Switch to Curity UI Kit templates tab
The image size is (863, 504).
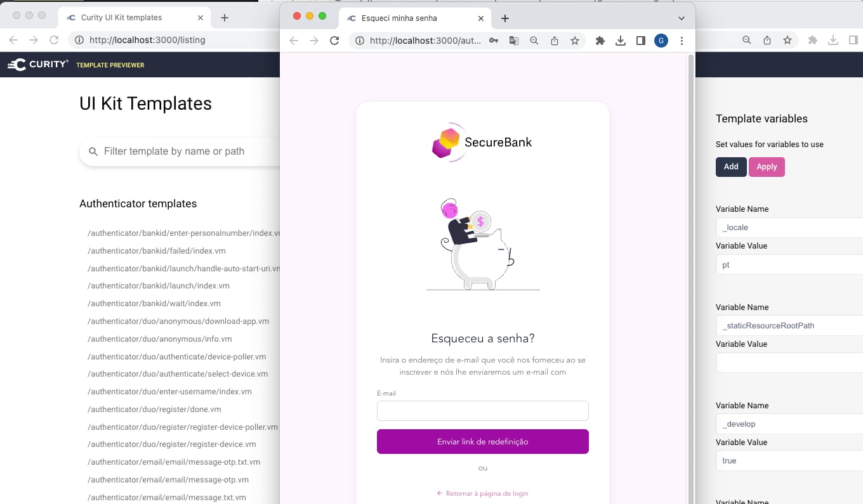pyautogui.click(x=136, y=18)
